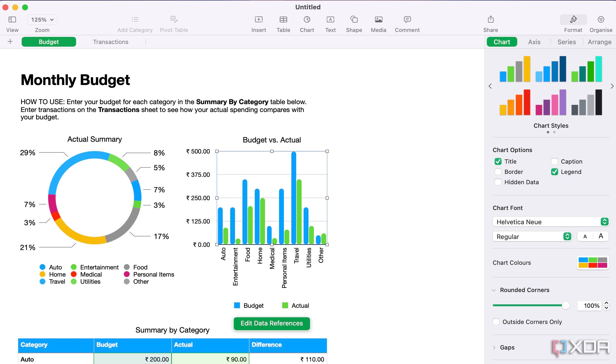The width and height of the screenshot is (616, 364).
Task: Open the Chart Colours swatch picker
Action: pos(592,263)
